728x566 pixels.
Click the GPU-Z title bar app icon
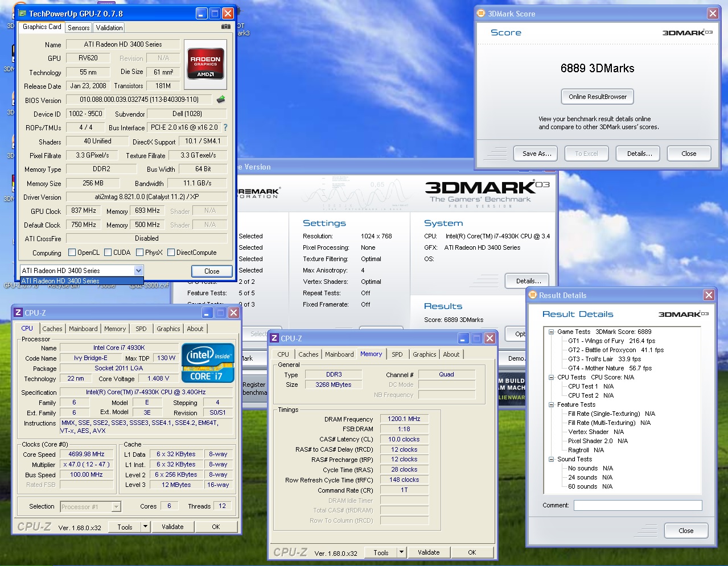tap(22, 13)
